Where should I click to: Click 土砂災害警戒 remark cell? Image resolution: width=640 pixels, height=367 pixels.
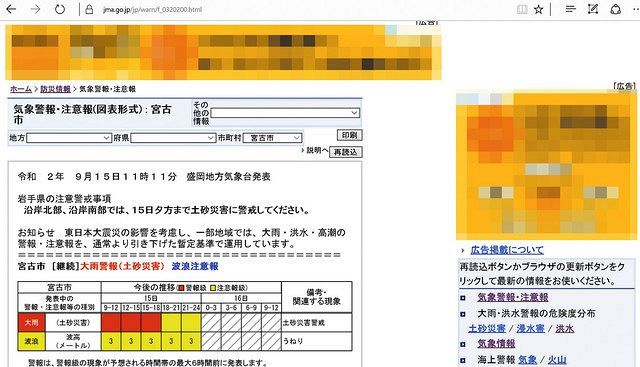(x=316, y=323)
